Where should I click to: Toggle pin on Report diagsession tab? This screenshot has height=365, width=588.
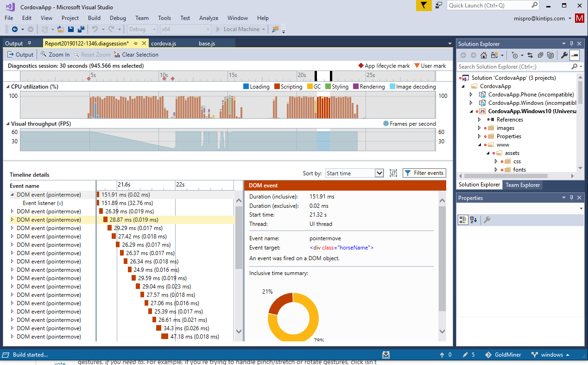(136, 43)
